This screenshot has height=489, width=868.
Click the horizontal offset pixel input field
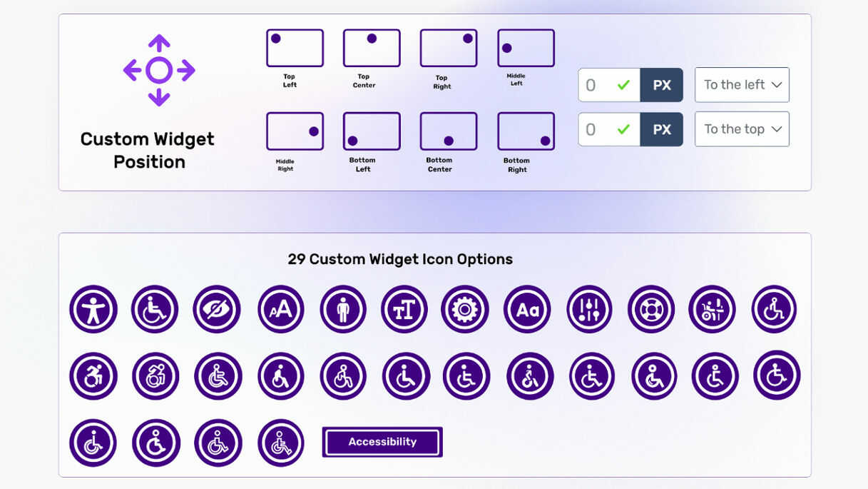(x=599, y=85)
